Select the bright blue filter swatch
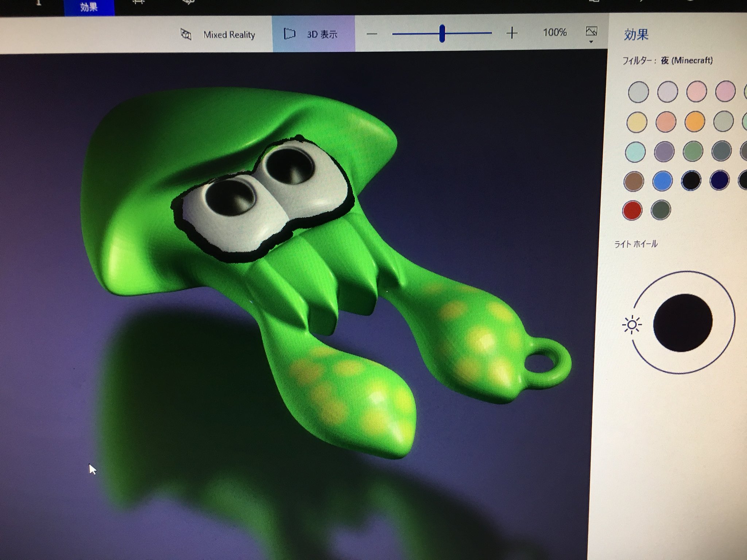This screenshot has width=747, height=560. 662,181
